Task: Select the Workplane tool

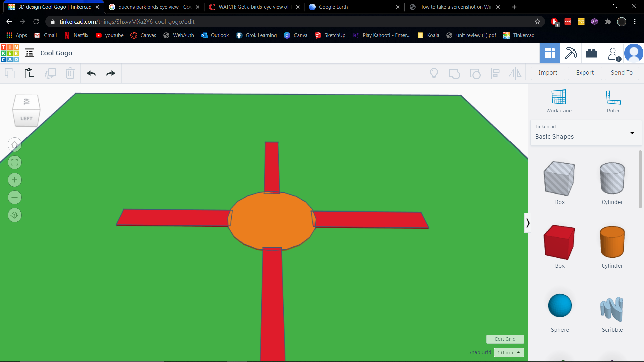Action: coord(559,101)
